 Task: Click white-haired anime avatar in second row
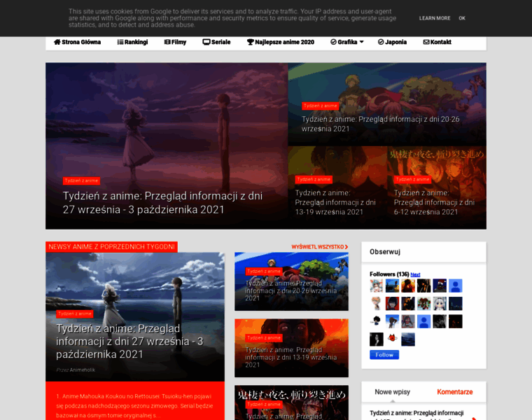point(440,304)
